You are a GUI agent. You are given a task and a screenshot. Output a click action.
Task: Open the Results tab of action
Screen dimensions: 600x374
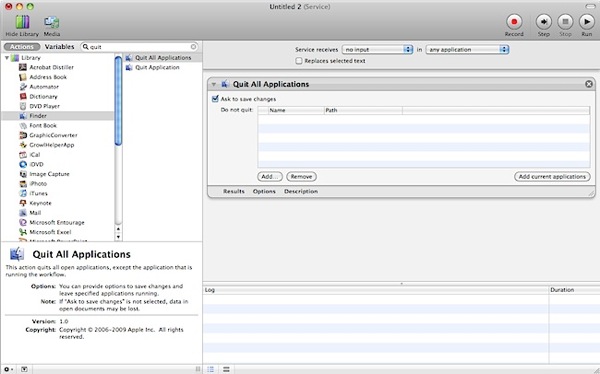(x=233, y=191)
